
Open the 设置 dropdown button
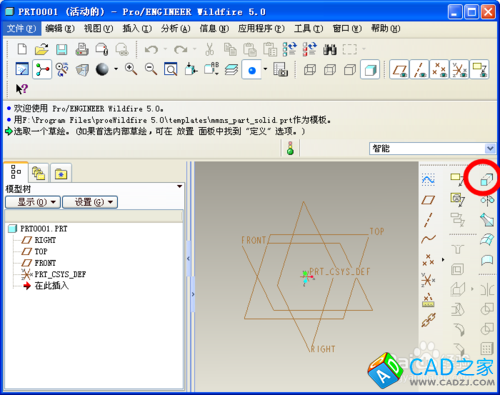90,202
